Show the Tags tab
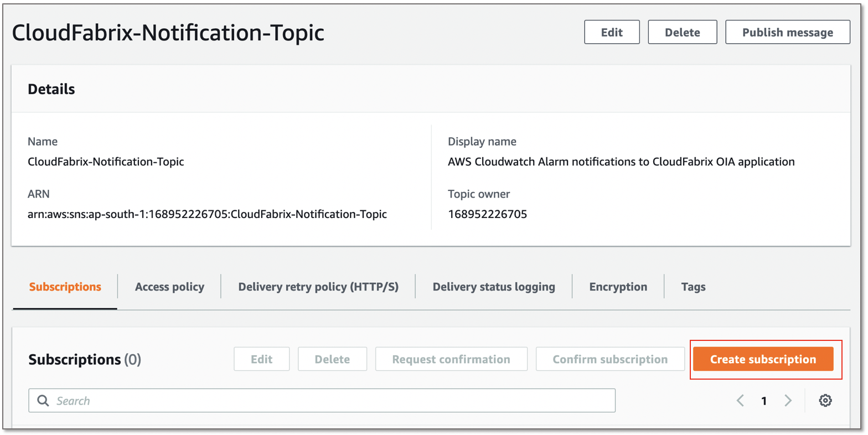The height and width of the screenshot is (435, 868). [x=693, y=287]
